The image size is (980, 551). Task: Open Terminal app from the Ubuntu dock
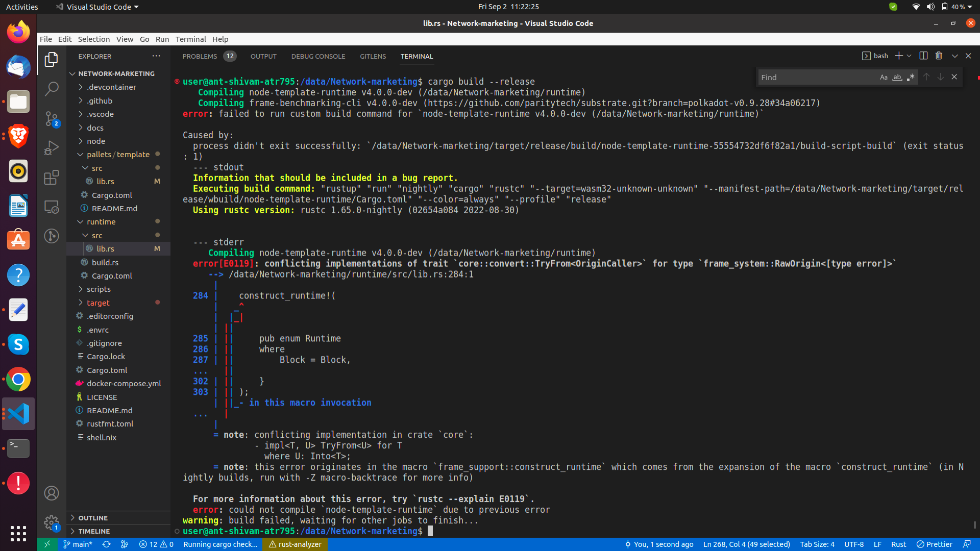pyautogui.click(x=18, y=448)
